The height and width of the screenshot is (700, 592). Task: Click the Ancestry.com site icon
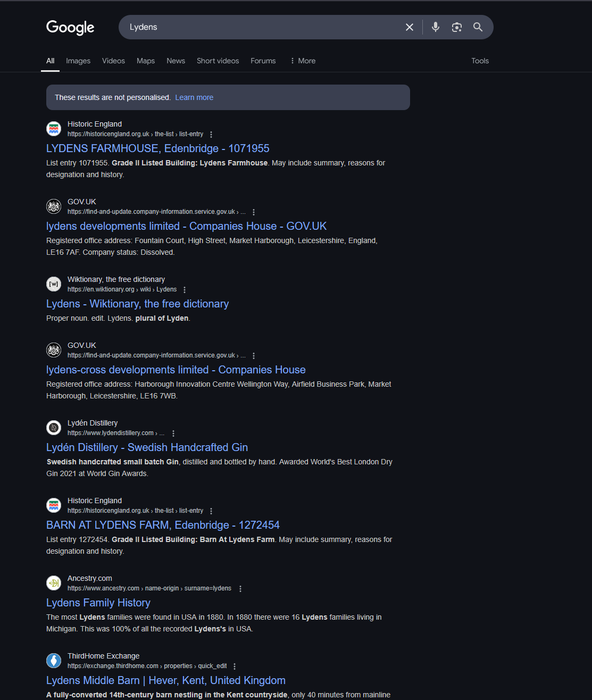click(x=54, y=583)
